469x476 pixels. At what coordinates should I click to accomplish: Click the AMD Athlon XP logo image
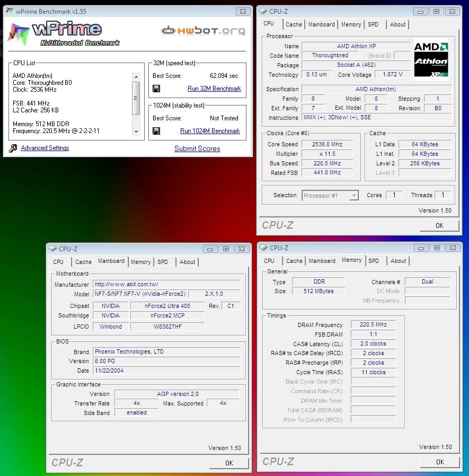click(431, 60)
